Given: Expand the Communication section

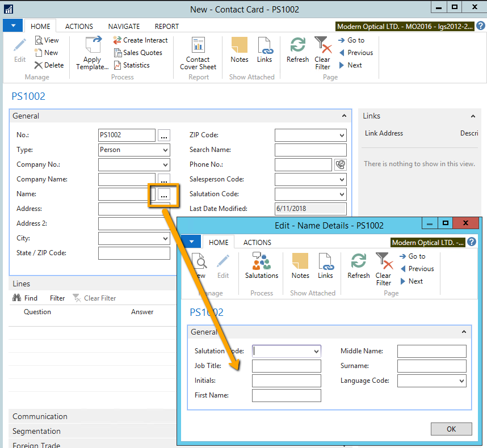Looking at the screenshot, I should tap(93, 416).
